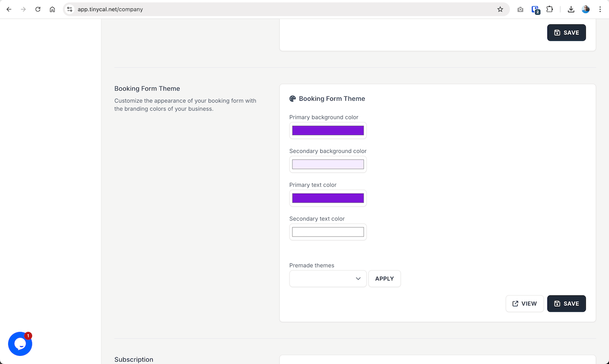The image size is (609, 364).
Task: Click the Secondary text color field
Action: click(328, 231)
